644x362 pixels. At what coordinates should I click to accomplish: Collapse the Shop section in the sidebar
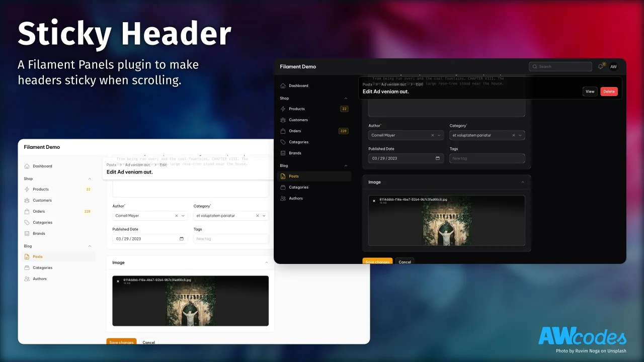[x=345, y=98]
